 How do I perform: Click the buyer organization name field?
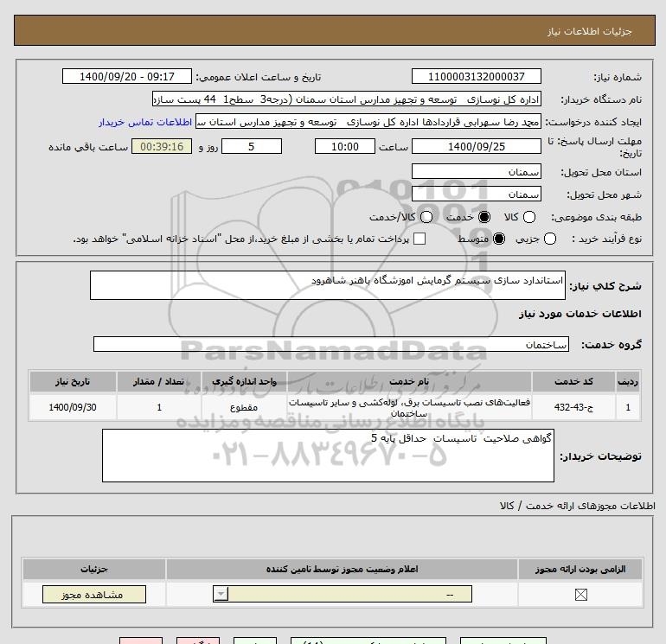pos(347,99)
